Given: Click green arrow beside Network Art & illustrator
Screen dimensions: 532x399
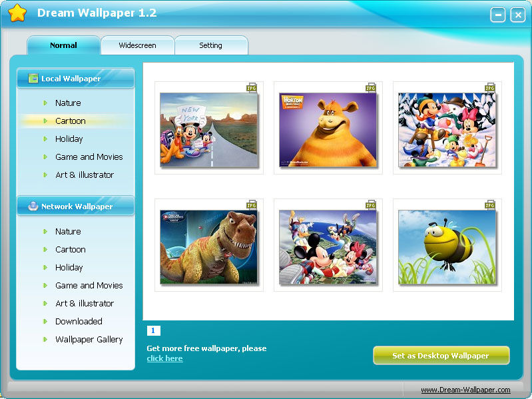Looking at the screenshot, I should point(45,303).
